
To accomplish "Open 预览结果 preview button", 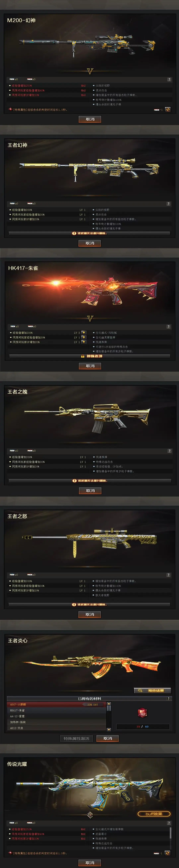I will pos(153,691).
